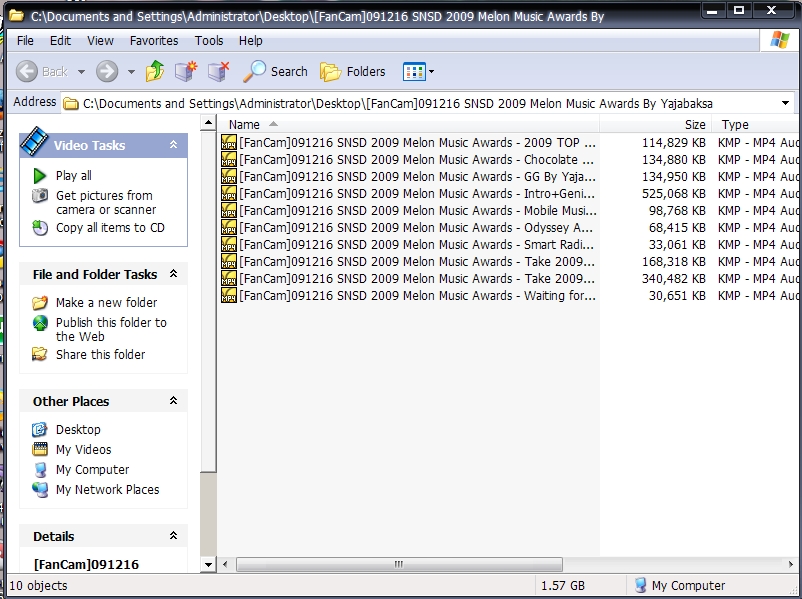This screenshot has width=802, height=599.
Task: Go to Desktop in Other Places
Action: click(78, 429)
